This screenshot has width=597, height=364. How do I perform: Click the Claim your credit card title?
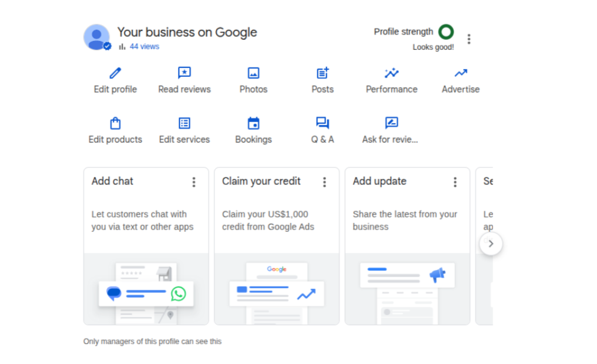pyautogui.click(x=261, y=181)
